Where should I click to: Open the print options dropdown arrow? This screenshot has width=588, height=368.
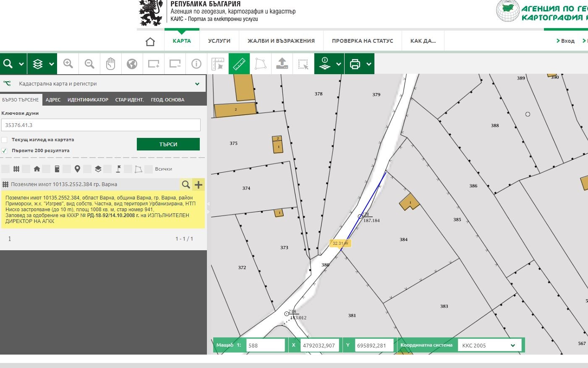[x=369, y=64]
